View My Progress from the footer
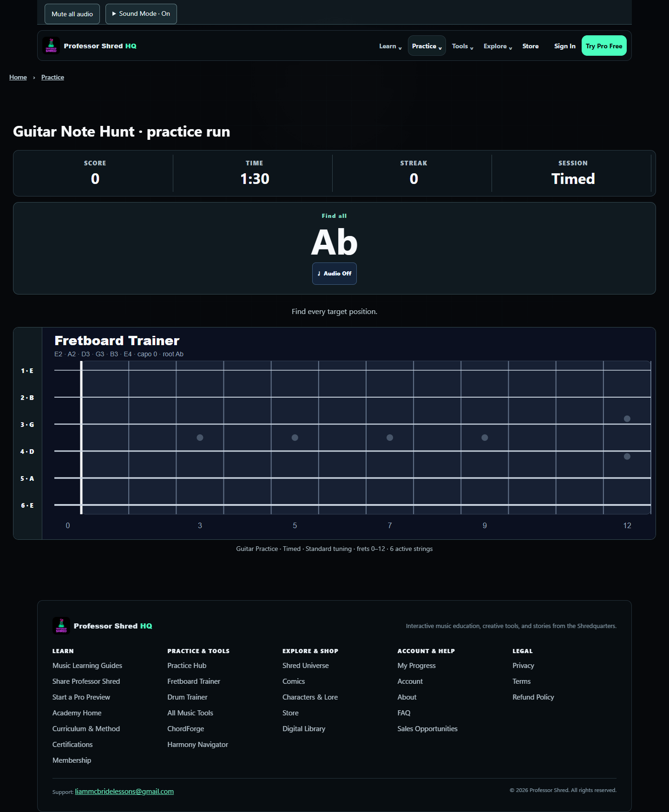669x812 pixels. [x=417, y=666]
